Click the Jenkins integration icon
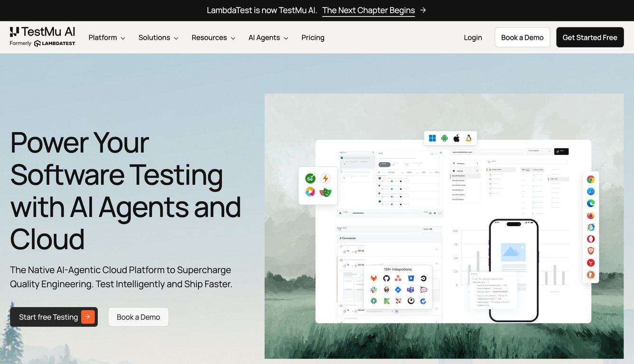Image resolution: width=634 pixels, height=364 pixels. point(386,290)
